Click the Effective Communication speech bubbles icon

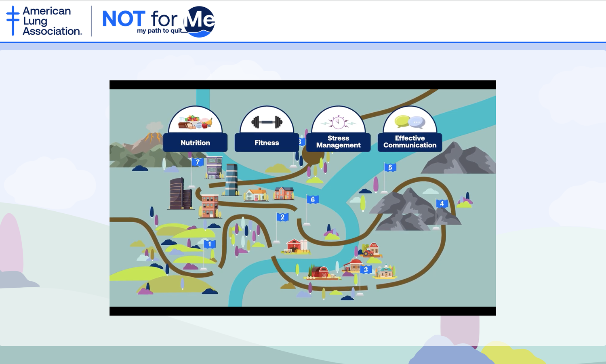pyautogui.click(x=410, y=121)
